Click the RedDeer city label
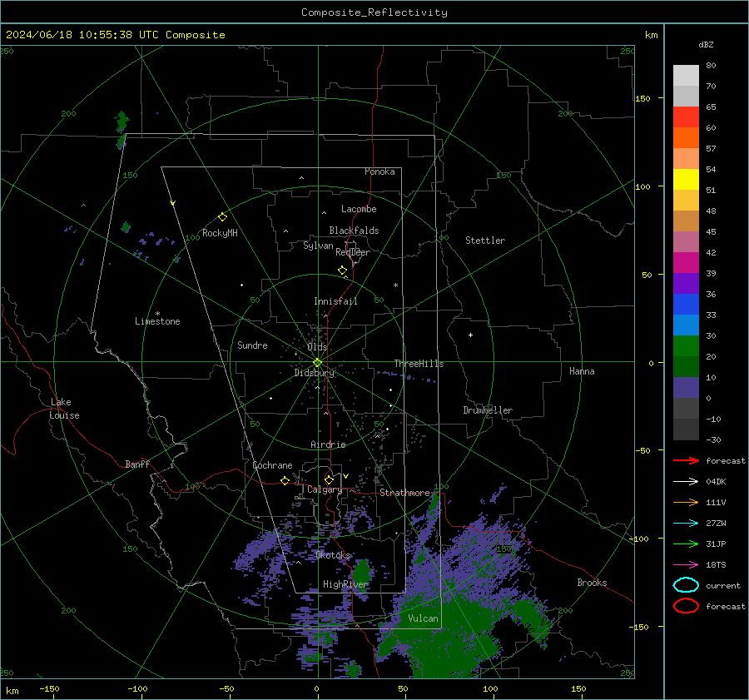749x700 pixels. coord(353,252)
